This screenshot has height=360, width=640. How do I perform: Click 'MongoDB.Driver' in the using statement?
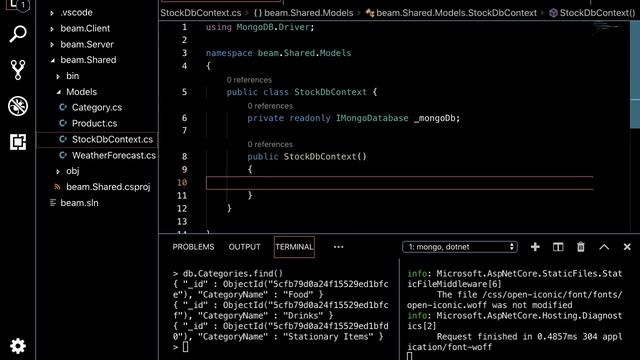click(x=273, y=27)
